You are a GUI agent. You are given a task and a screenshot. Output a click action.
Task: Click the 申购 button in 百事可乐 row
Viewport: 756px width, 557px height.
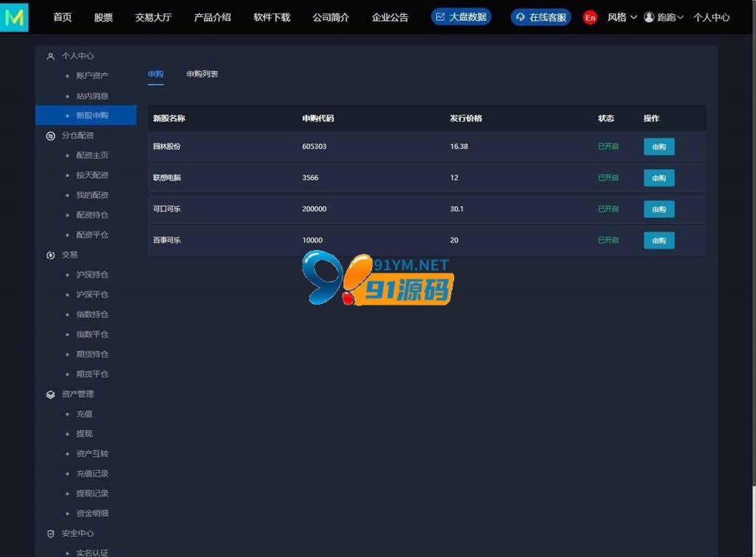coord(659,241)
